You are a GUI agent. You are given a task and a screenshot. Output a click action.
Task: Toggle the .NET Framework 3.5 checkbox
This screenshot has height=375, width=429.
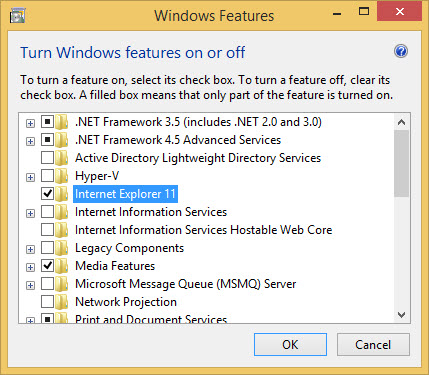coord(47,122)
